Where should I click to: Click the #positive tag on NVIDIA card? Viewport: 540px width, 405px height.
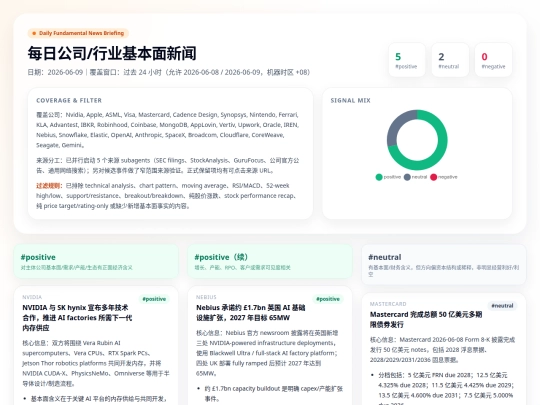click(x=154, y=299)
